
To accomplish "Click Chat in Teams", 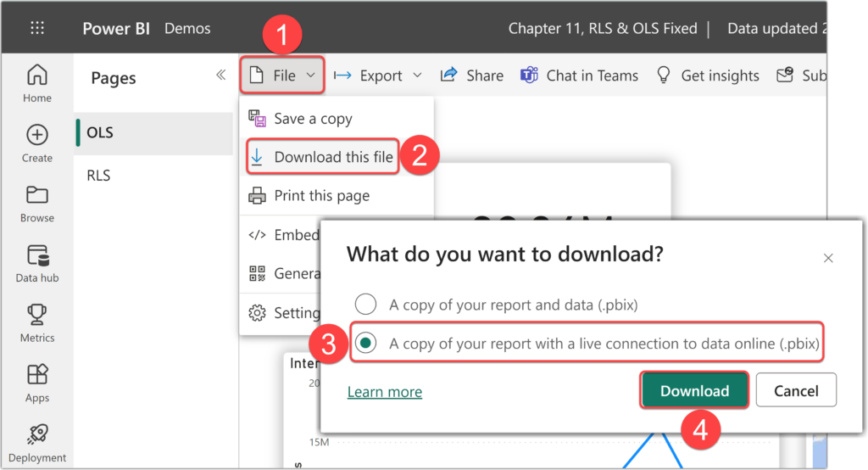I will [579, 76].
